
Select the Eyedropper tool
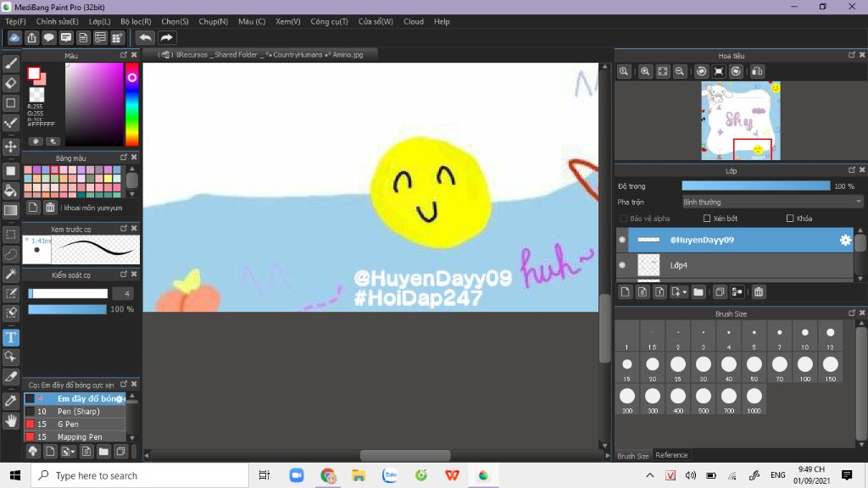click(10, 401)
